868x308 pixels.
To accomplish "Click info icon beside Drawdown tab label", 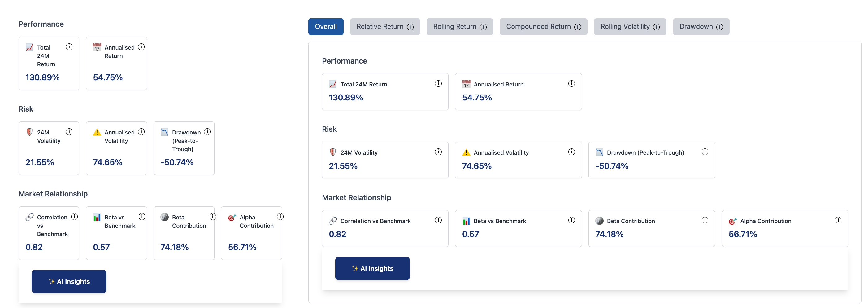I will point(719,27).
